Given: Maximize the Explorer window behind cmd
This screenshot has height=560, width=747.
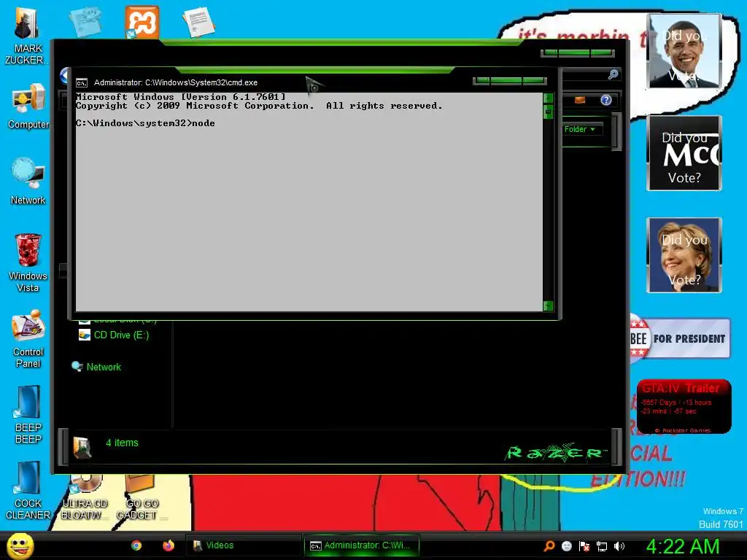Looking at the screenshot, I should point(574,52).
